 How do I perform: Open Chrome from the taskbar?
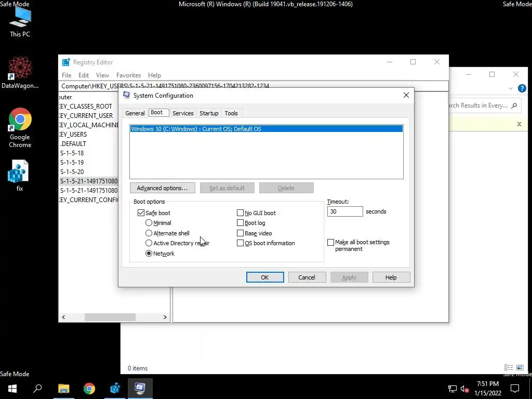89,388
